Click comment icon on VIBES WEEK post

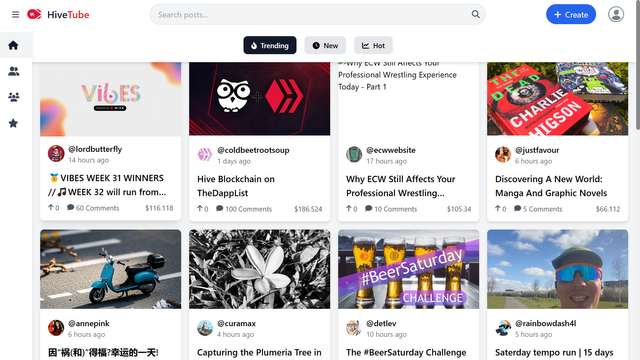pyautogui.click(x=70, y=207)
